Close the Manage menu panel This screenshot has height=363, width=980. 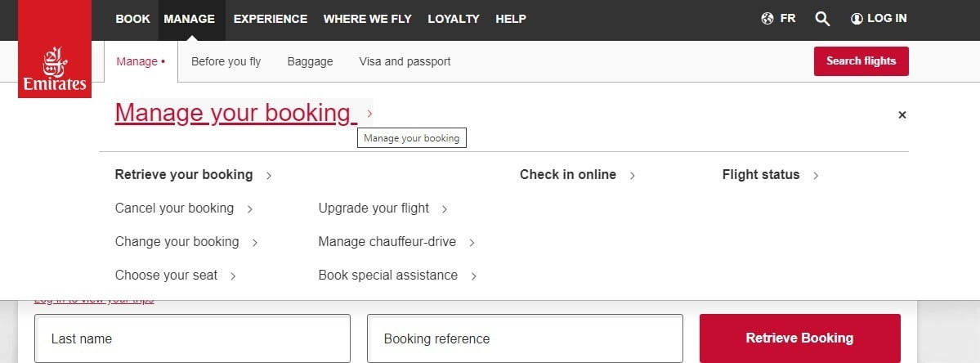coord(902,115)
